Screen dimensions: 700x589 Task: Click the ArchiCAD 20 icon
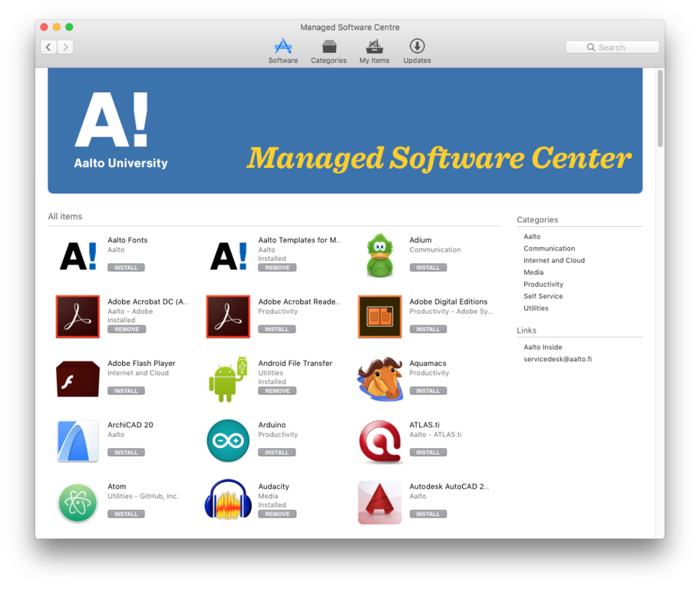(x=78, y=440)
